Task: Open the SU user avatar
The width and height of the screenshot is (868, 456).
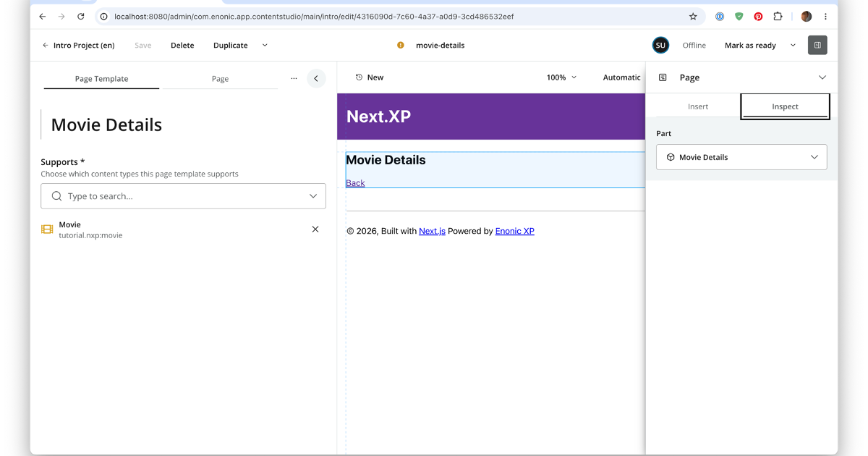Action: (660, 45)
